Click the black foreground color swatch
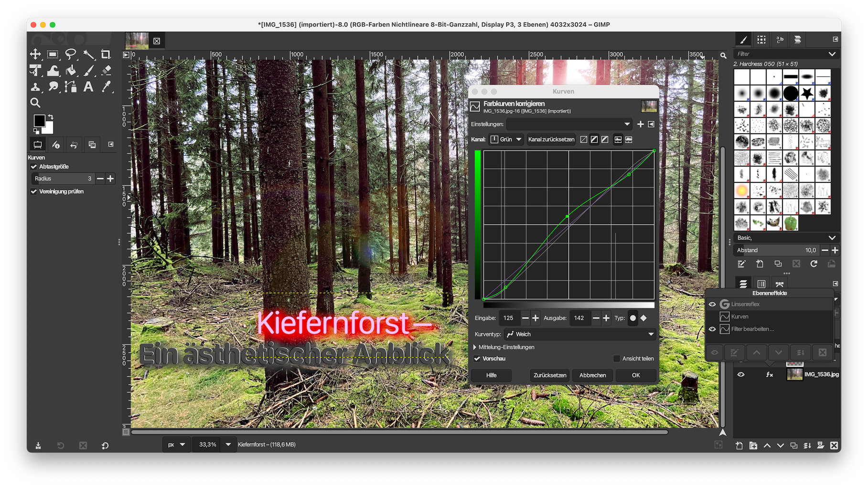 [39, 121]
